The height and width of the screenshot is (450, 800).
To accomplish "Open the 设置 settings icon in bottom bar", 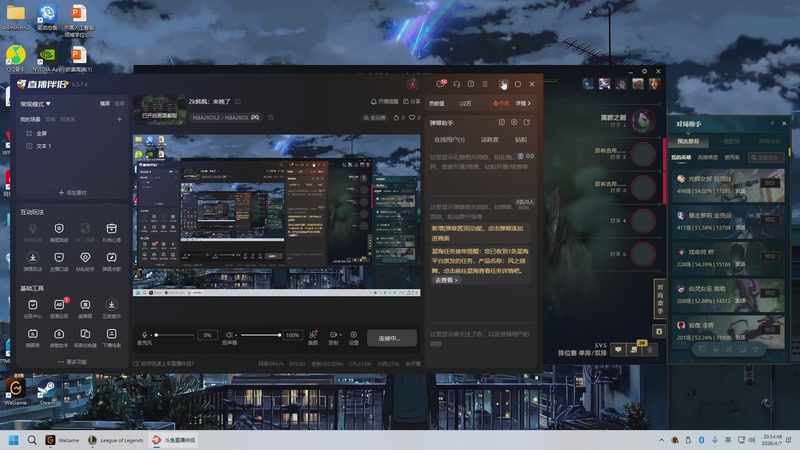I will (354, 335).
